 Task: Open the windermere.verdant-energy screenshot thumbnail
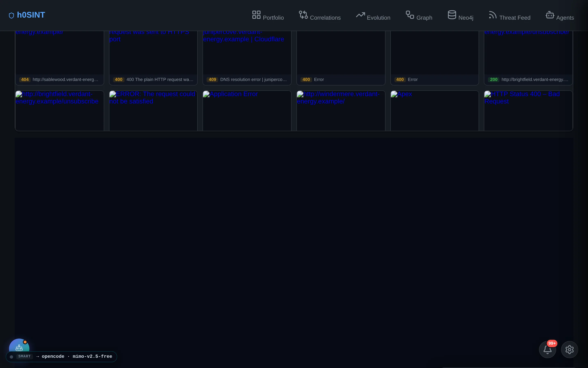coord(341,111)
